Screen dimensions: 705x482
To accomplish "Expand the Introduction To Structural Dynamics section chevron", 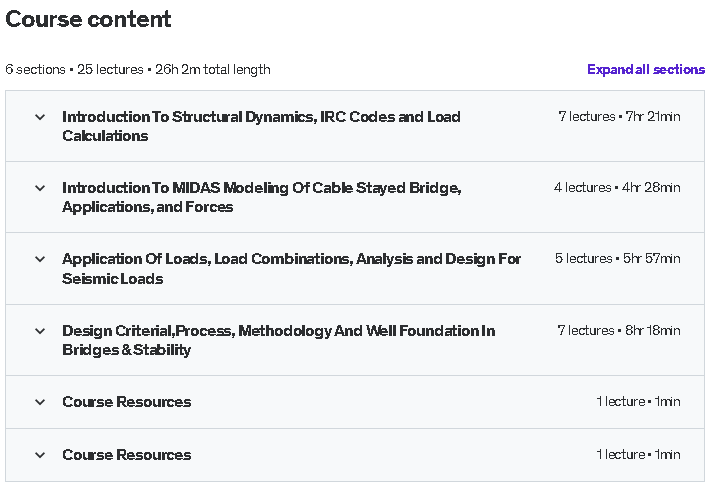I will 40,117.
